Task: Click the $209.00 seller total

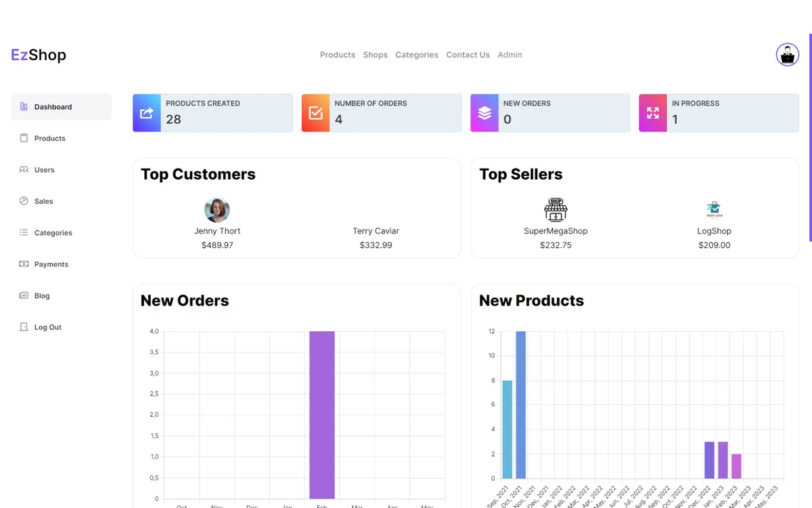Action: click(x=715, y=245)
